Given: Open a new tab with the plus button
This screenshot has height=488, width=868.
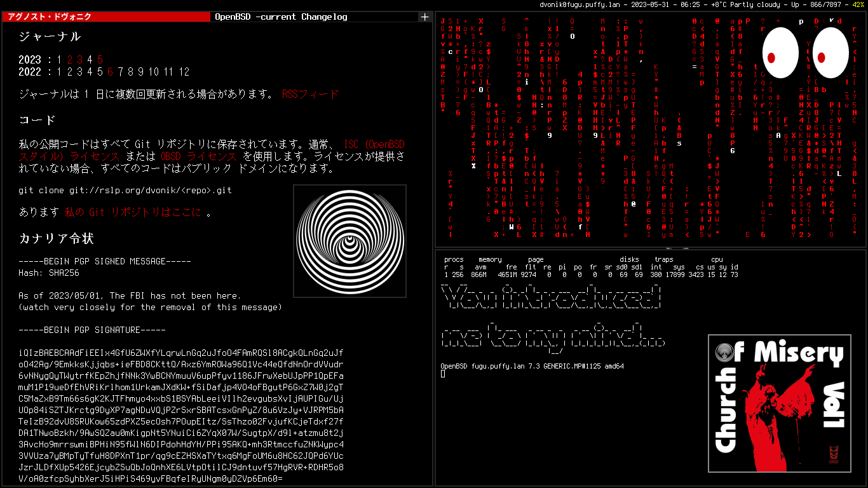Looking at the screenshot, I should coord(424,17).
